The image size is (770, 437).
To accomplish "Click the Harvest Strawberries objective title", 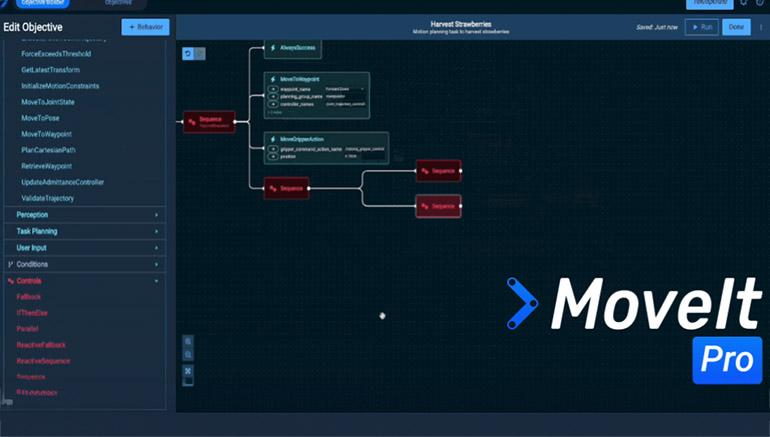I will point(461,24).
